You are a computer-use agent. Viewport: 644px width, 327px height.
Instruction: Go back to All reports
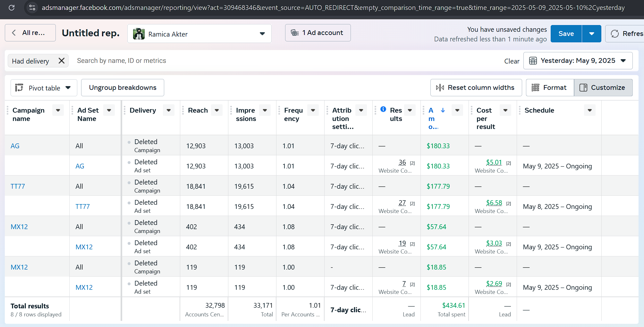[30, 33]
